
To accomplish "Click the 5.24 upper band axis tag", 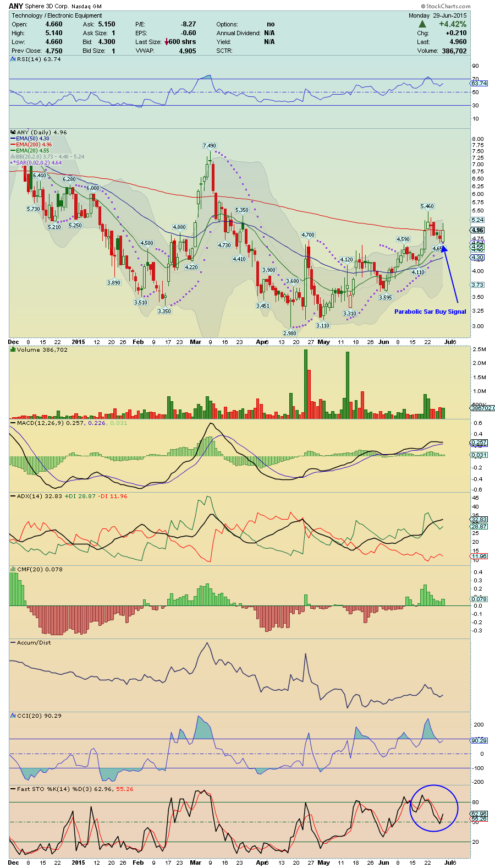I will 478,220.
